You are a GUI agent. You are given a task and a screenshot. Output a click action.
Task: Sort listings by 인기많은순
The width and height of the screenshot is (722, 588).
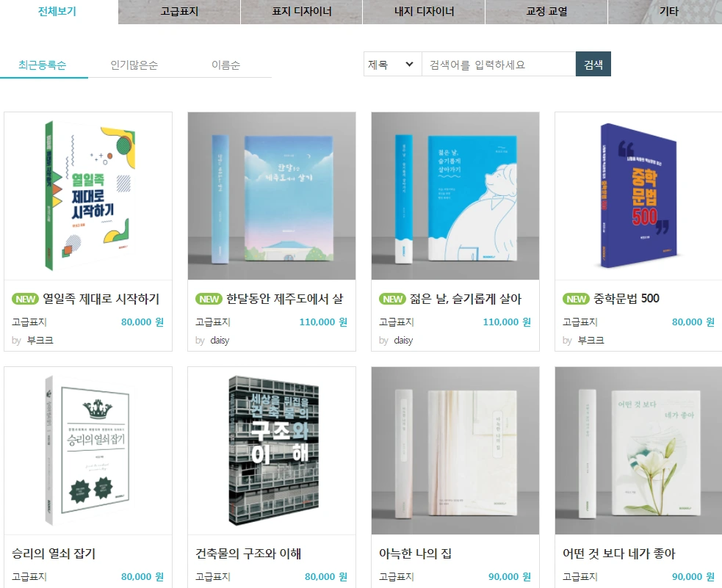pyautogui.click(x=134, y=65)
